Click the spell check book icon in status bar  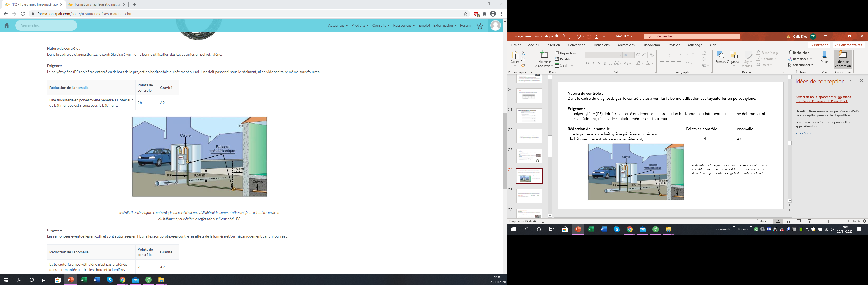click(x=543, y=221)
